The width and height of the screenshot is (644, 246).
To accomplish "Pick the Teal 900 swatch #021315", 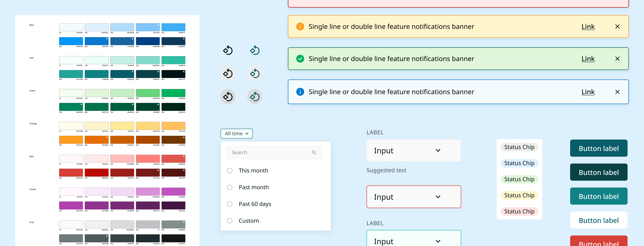I will (x=173, y=74).
